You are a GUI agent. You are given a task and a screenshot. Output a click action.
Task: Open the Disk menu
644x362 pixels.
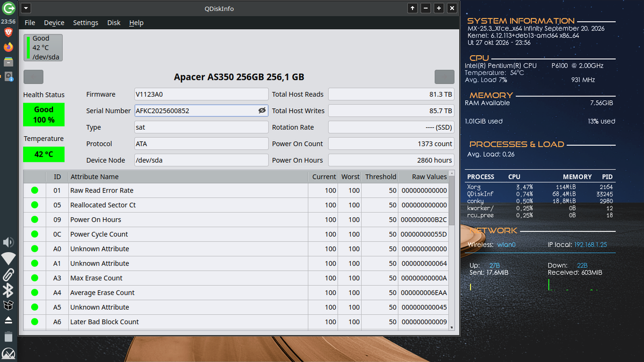(x=114, y=23)
